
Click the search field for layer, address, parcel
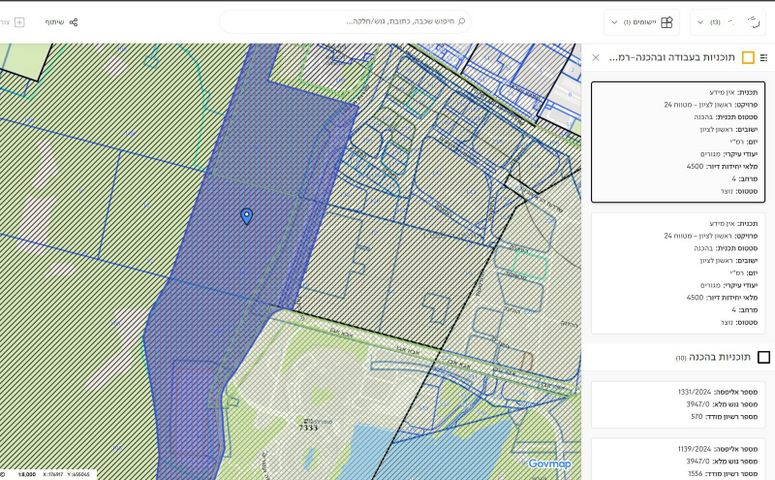(x=345, y=22)
